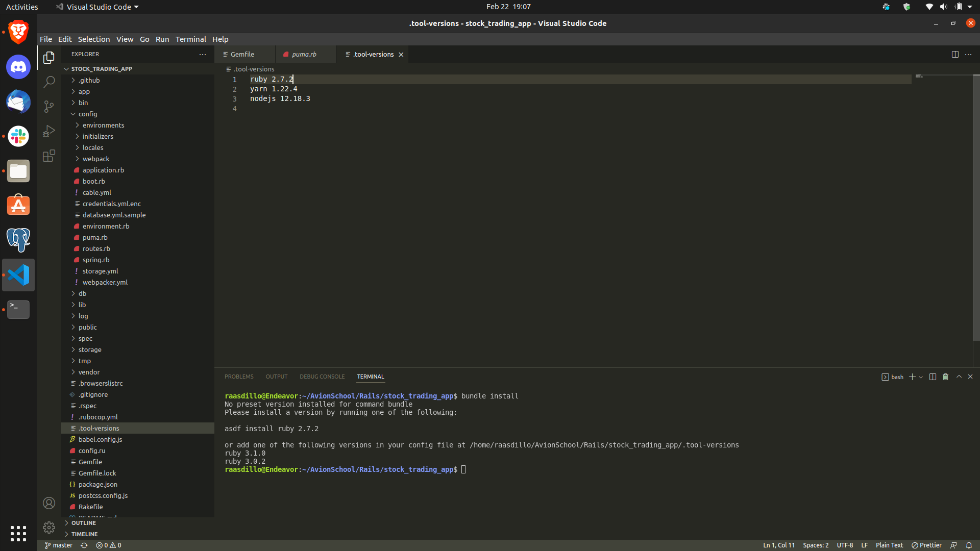The image size is (980, 551).
Task: Open editor More Actions ellipsis
Action: pos(968,55)
